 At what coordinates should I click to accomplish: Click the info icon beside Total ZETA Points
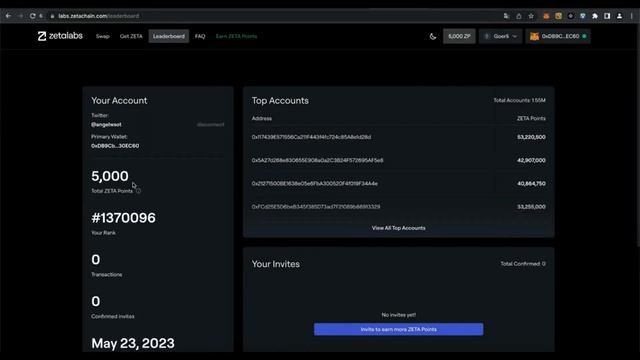click(139, 191)
